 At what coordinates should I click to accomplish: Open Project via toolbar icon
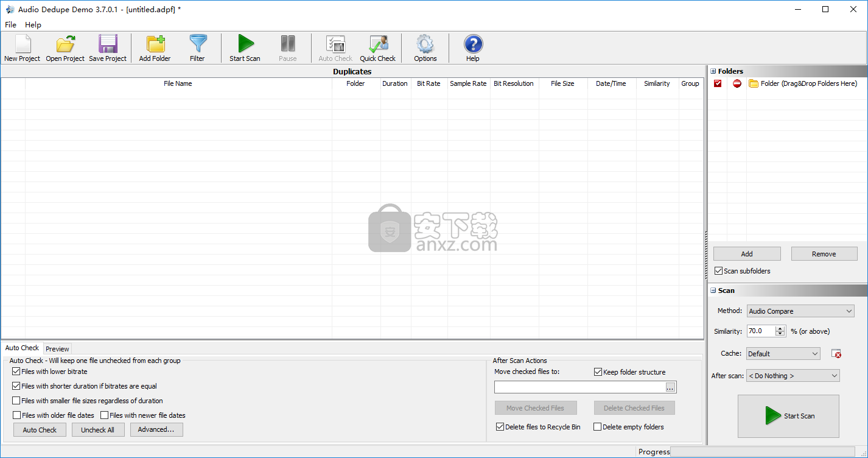tap(65, 48)
